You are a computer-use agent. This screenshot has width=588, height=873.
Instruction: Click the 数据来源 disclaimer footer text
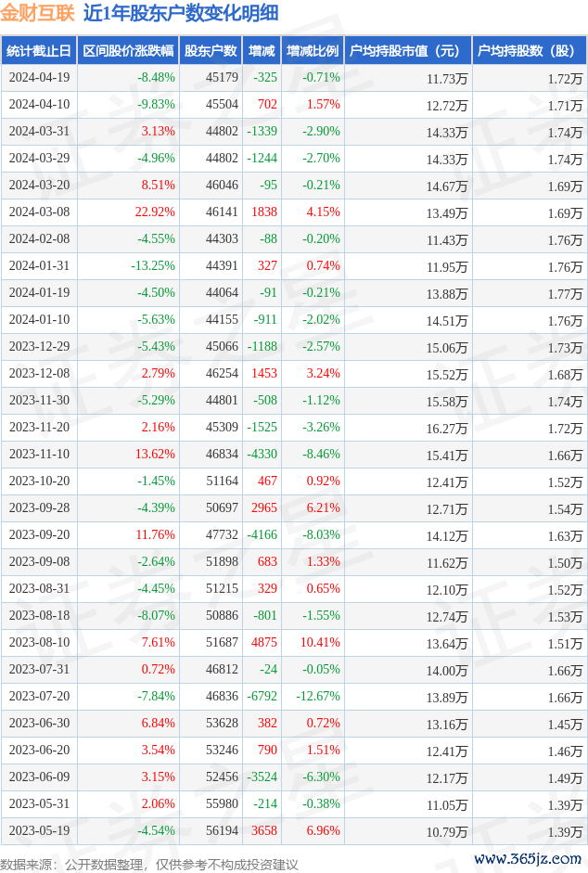pyautogui.click(x=148, y=865)
